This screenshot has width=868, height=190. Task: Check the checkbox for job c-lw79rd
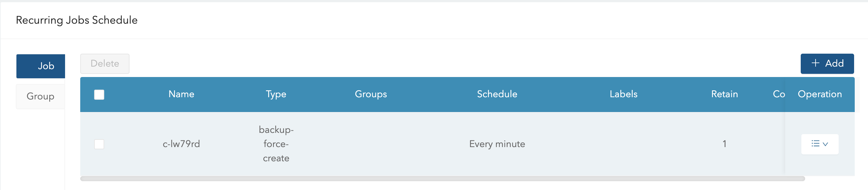(x=99, y=144)
